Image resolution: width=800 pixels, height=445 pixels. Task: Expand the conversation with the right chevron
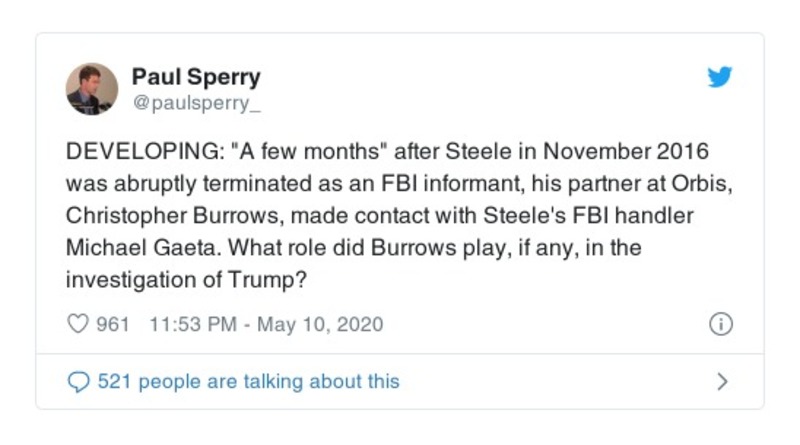coord(723,382)
